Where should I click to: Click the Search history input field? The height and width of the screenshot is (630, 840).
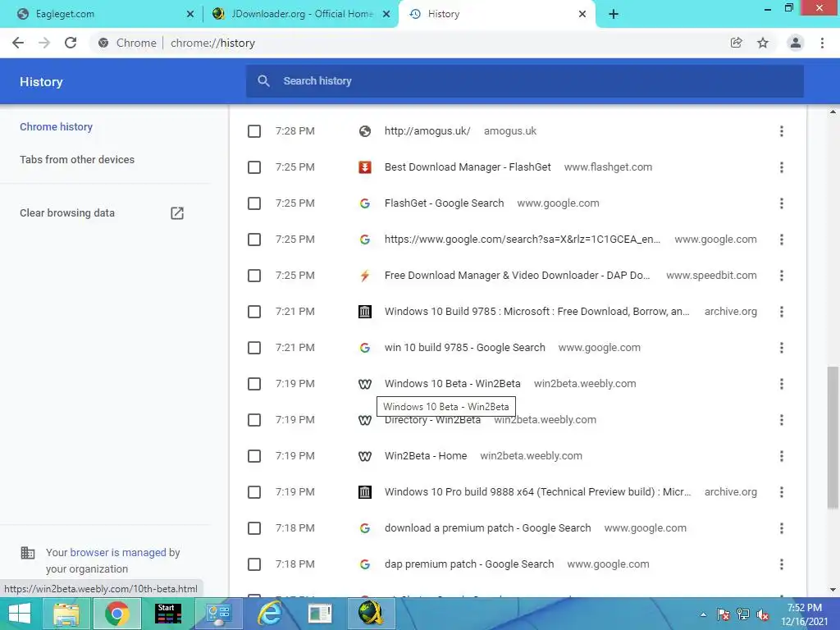[x=525, y=81]
